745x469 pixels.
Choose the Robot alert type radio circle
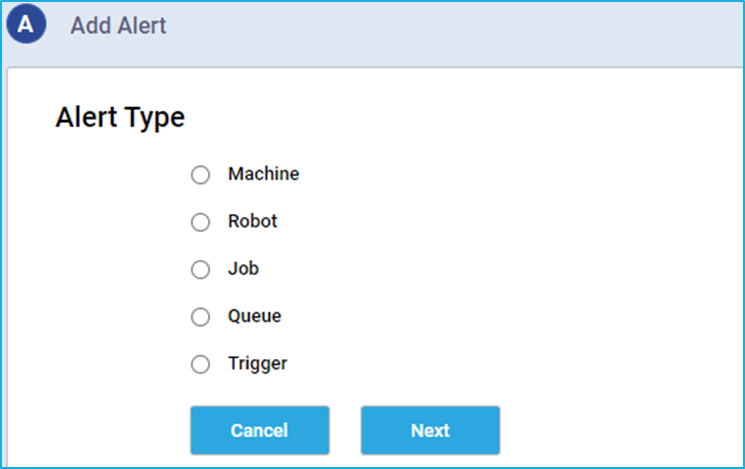click(x=201, y=222)
